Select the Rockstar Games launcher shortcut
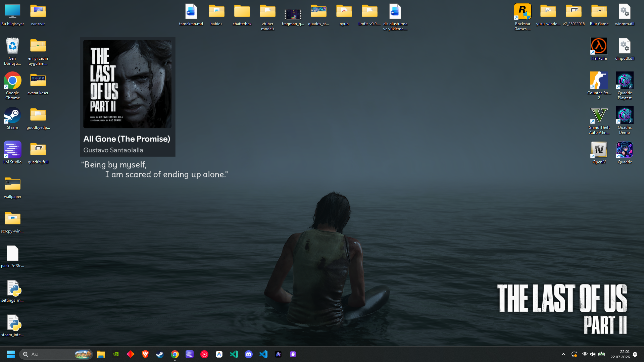This screenshot has height=362, width=644. (x=523, y=17)
